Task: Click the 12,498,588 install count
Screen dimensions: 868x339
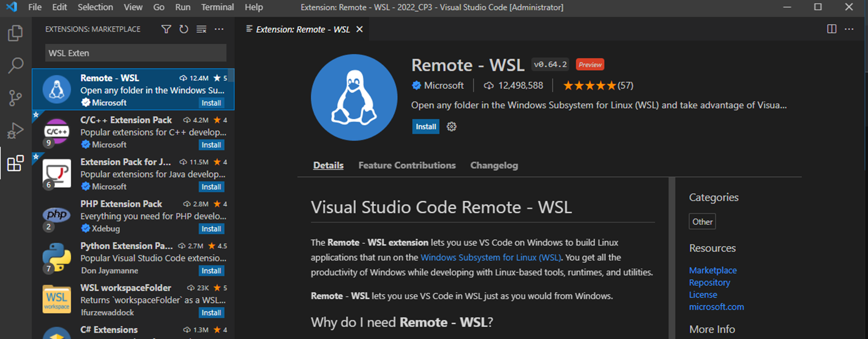Action: 520,86
